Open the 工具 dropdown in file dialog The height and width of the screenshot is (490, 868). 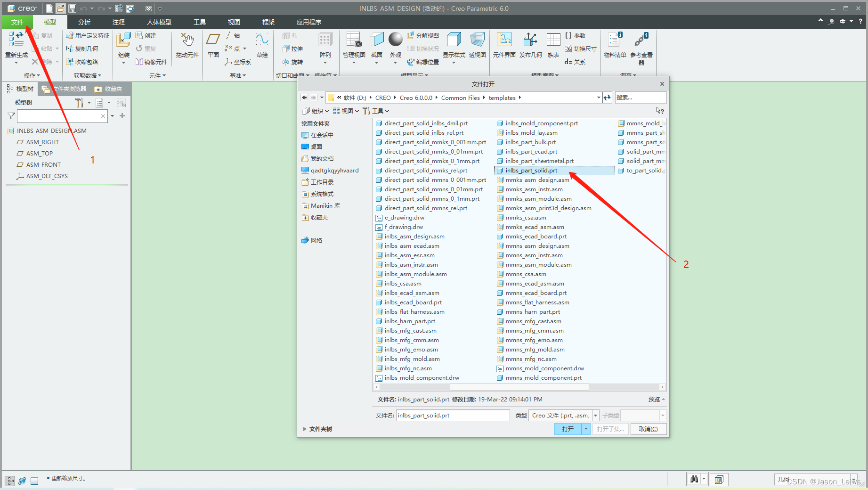(x=376, y=111)
